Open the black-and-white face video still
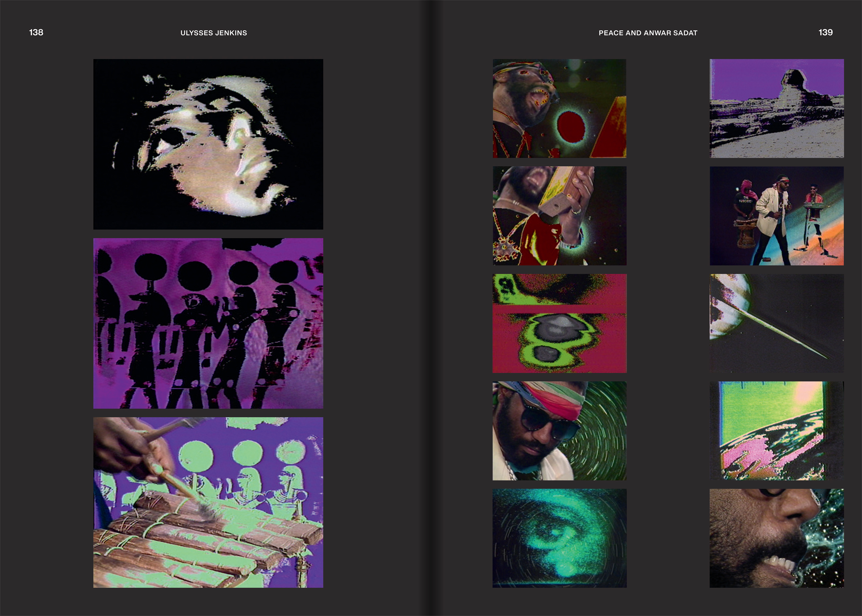 [x=208, y=144]
